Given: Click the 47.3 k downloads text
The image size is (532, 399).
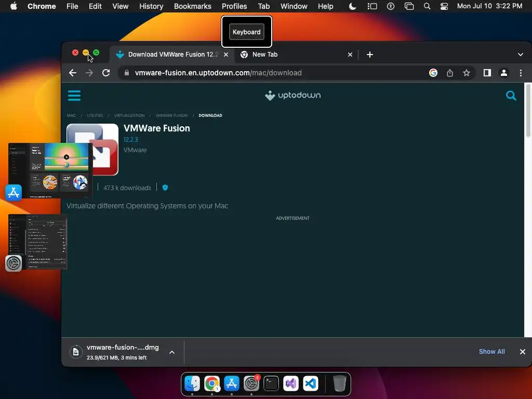Looking at the screenshot, I should pyautogui.click(x=127, y=188).
